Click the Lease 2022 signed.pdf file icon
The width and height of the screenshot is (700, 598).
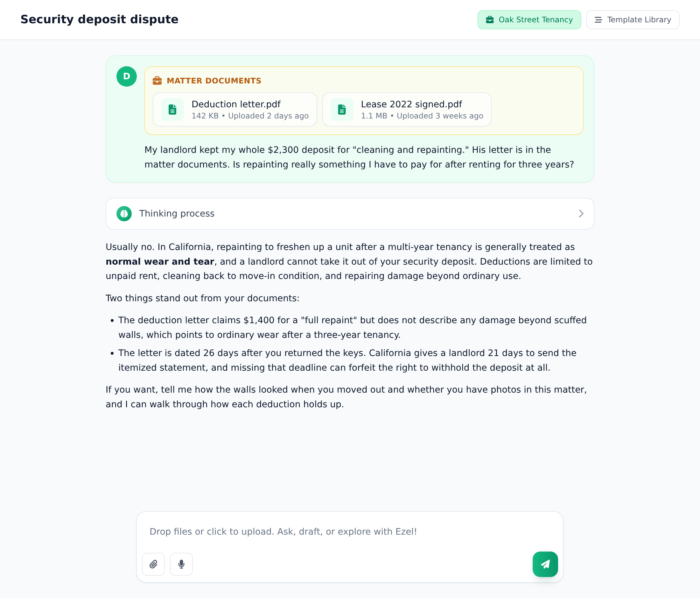coord(342,110)
